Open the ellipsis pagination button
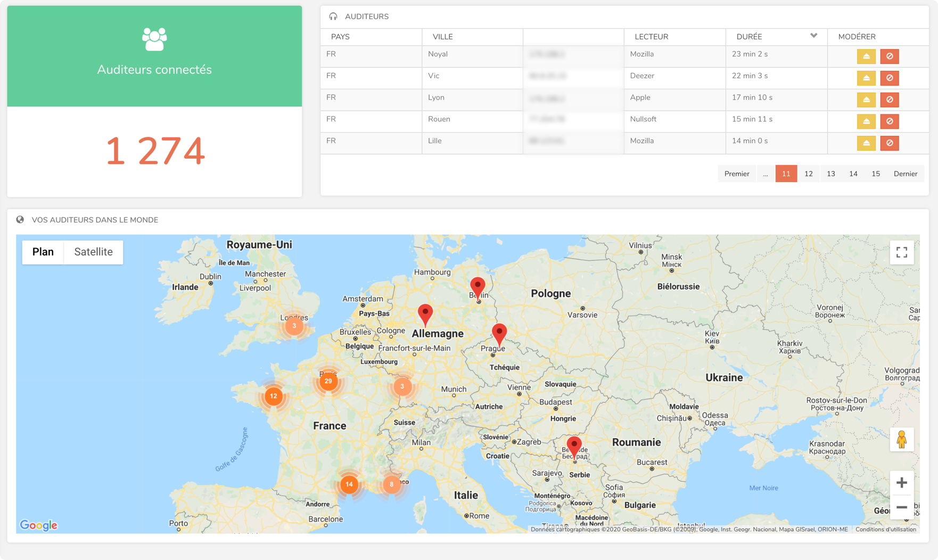The height and width of the screenshot is (560, 938). [766, 174]
